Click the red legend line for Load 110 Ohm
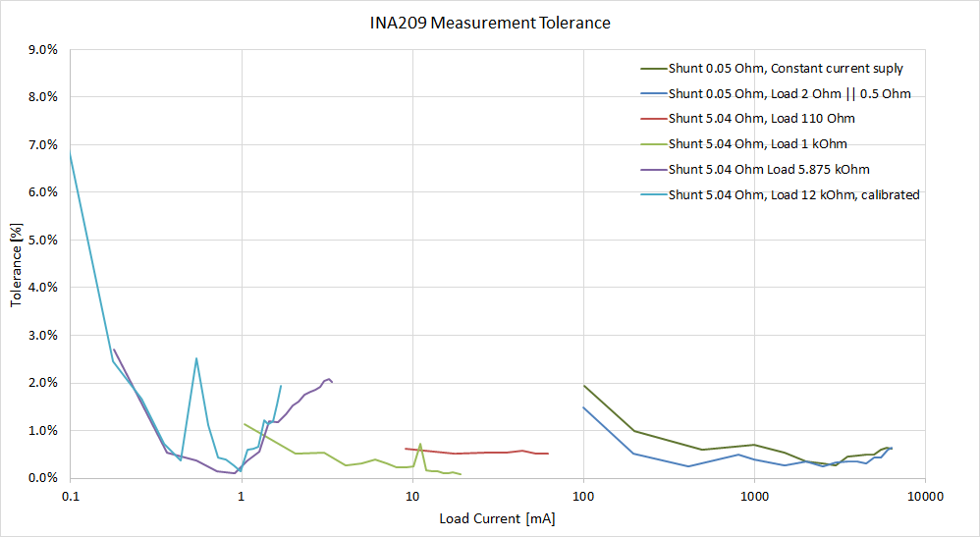The width and height of the screenshot is (980, 537). [x=654, y=119]
